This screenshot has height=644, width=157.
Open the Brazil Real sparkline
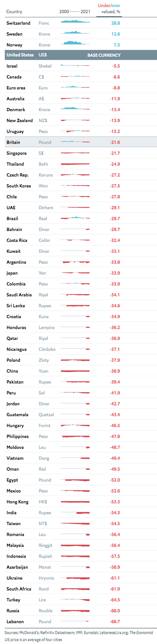pyautogui.click(x=75, y=218)
